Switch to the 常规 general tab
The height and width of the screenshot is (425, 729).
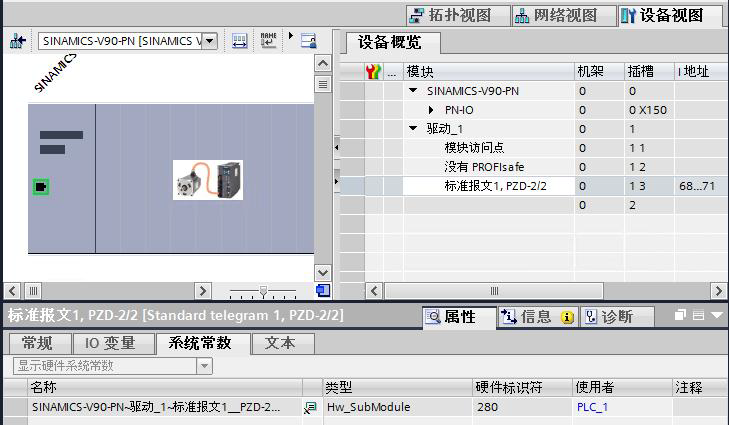(x=40, y=344)
